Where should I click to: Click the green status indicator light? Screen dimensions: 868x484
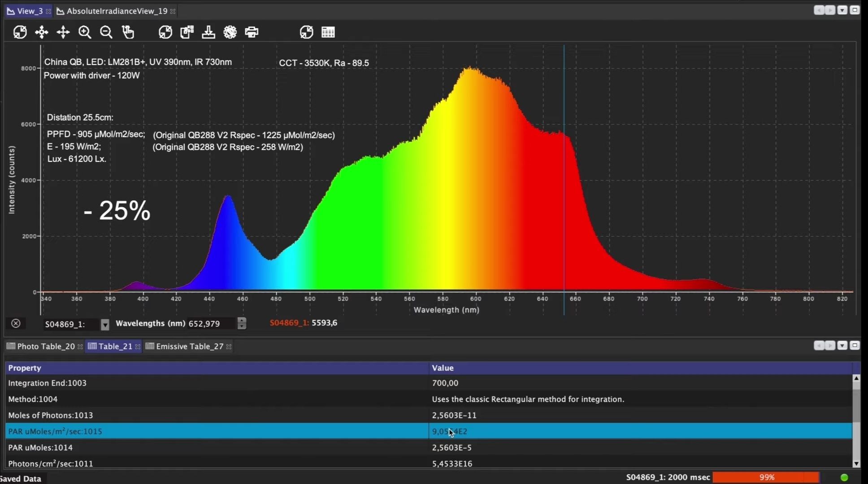point(844,477)
